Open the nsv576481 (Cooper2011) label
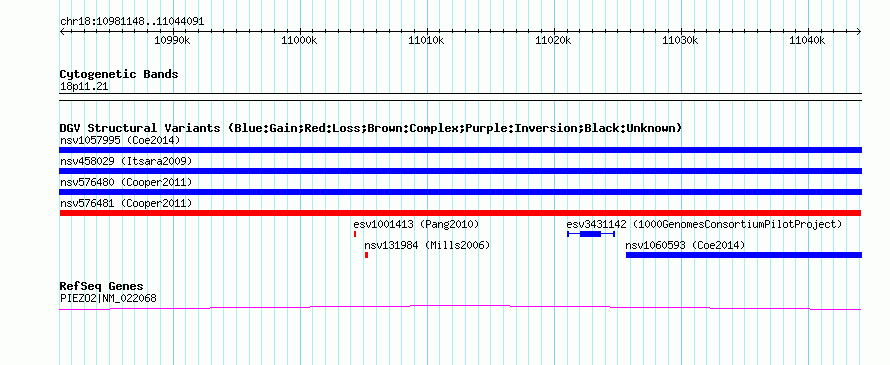 point(126,203)
